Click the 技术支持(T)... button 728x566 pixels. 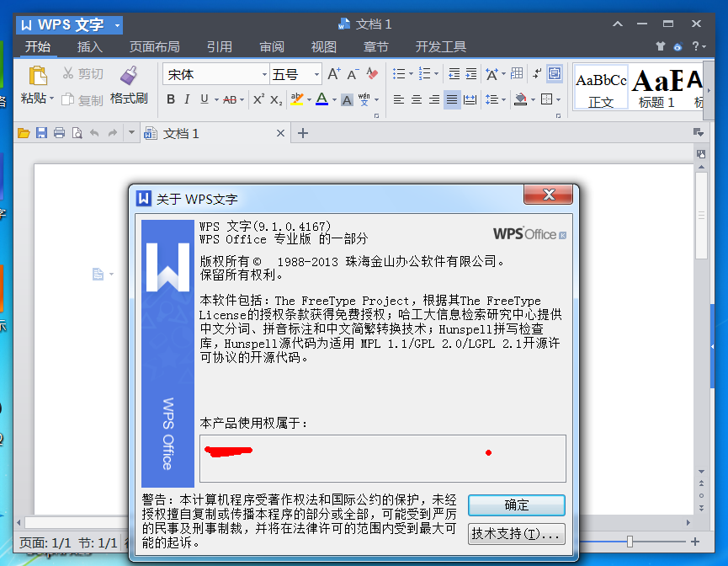(516, 533)
